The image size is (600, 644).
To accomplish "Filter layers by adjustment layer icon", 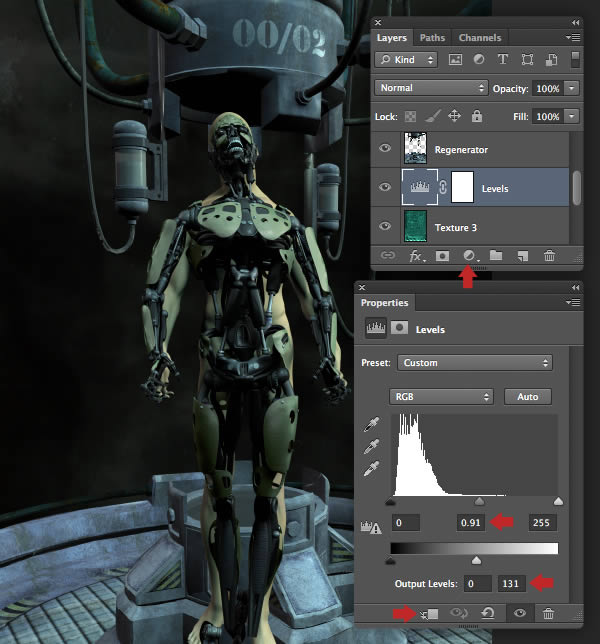I will [x=479, y=60].
